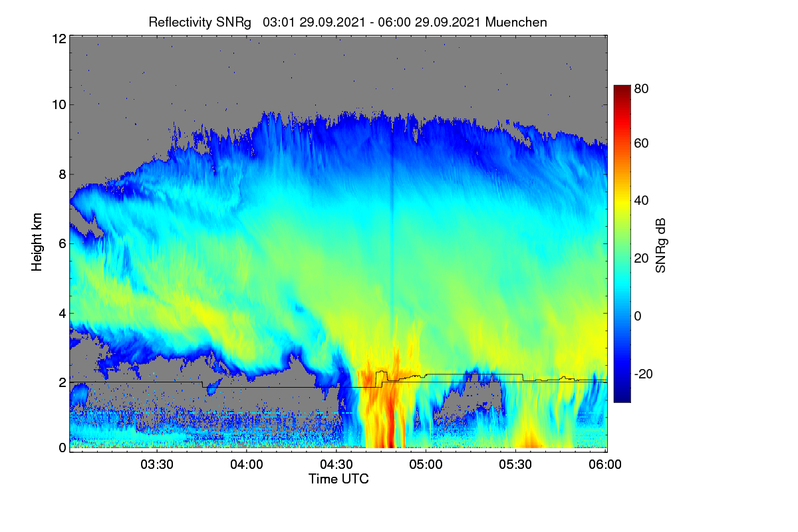Click the 'Time UTC' x-axis label
The height and width of the screenshot is (532, 798).
point(338,479)
